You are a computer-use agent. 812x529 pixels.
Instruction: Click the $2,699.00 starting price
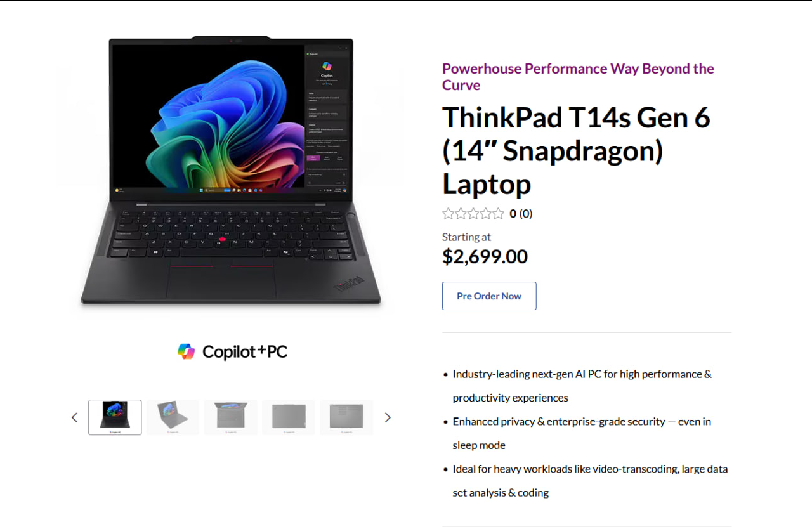[485, 256]
